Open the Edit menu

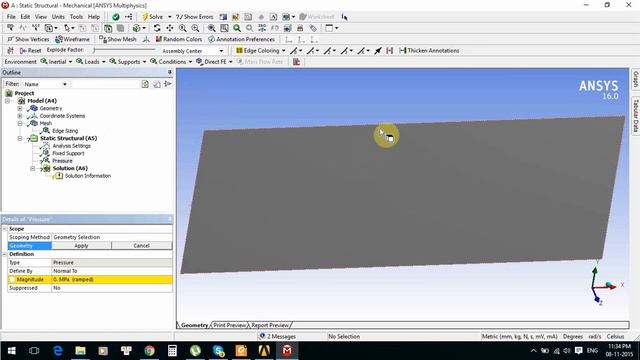tap(25, 17)
